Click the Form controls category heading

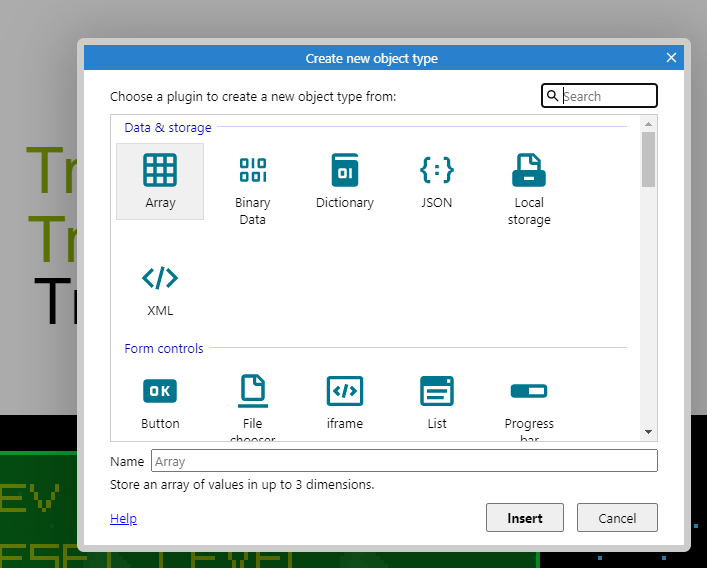(164, 348)
